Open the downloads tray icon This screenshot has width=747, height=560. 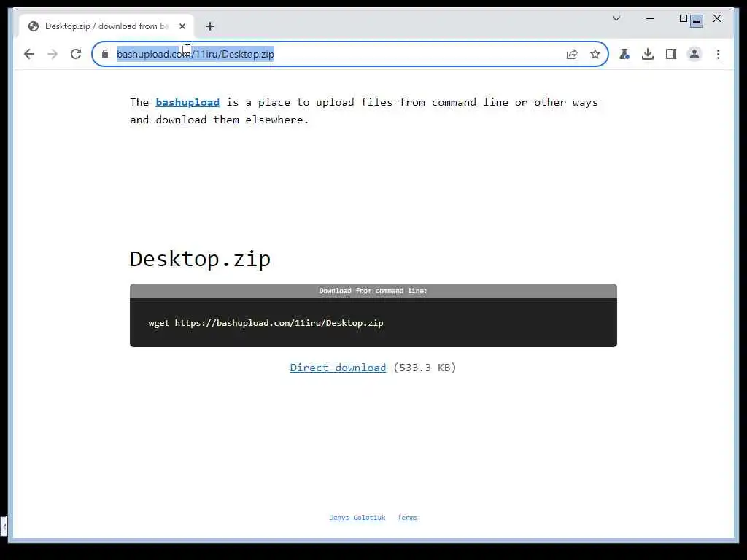coord(648,54)
